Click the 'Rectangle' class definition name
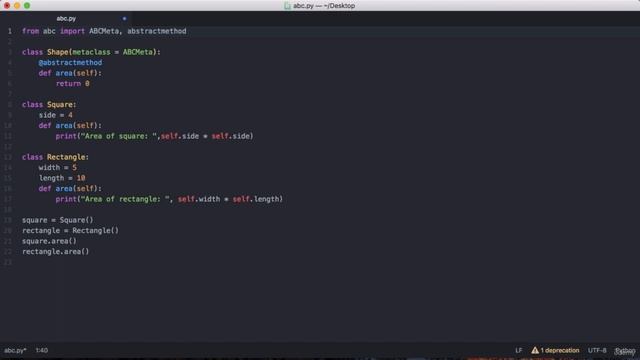The height and width of the screenshot is (360, 640). pyautogui.click(x=66, y=157)
